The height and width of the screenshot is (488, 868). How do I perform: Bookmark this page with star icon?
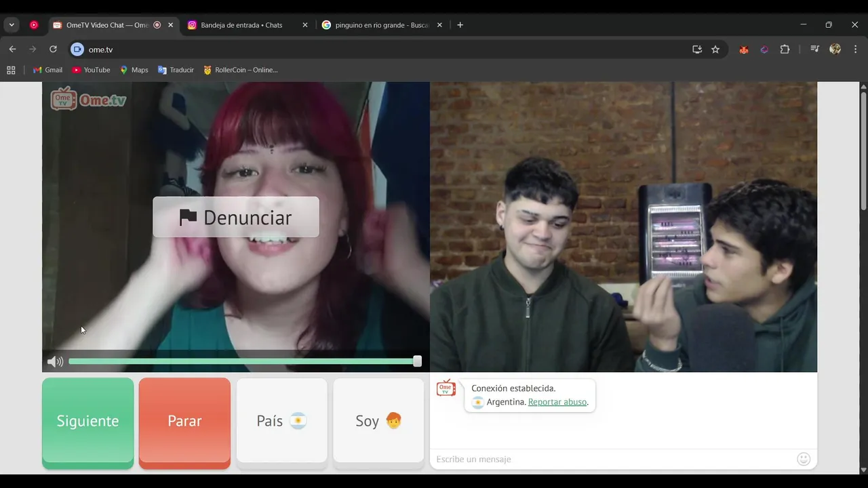click(715, 49)
